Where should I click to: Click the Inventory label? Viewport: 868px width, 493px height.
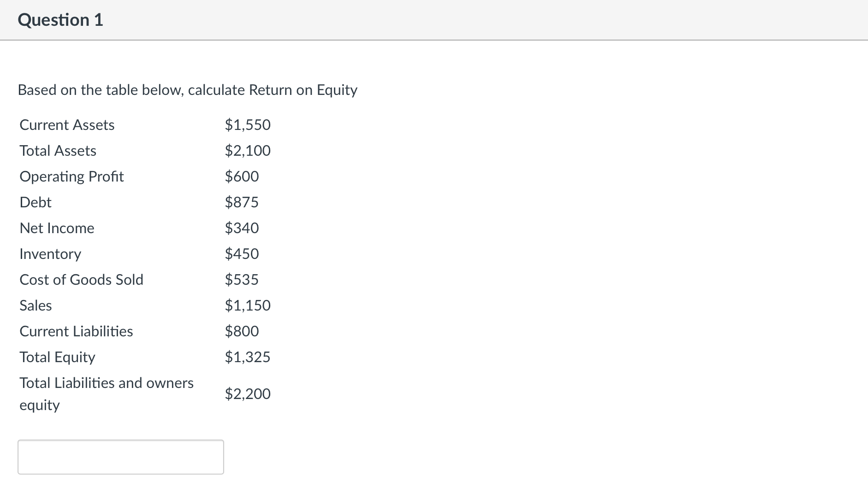(50, 253)
